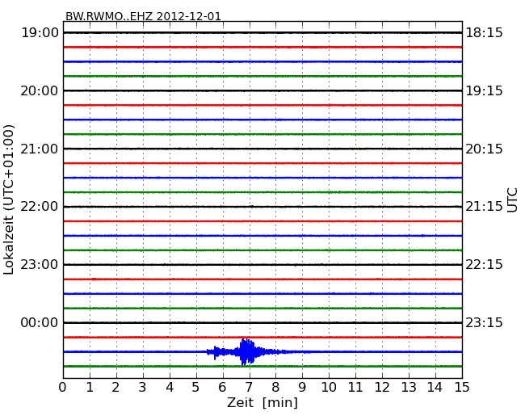Pick the x-axis tick label 3
The height and width of the screenshot is (420, 525).
click(x=143, y=387)
